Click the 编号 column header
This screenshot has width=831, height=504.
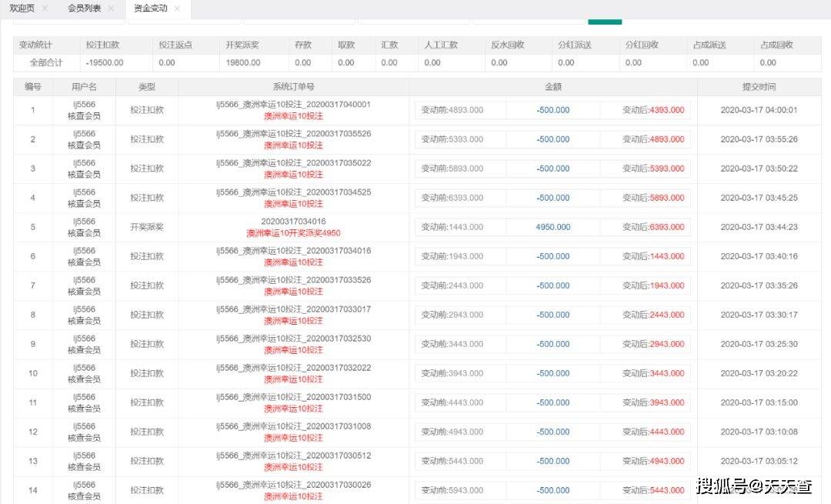coord(33,86)
